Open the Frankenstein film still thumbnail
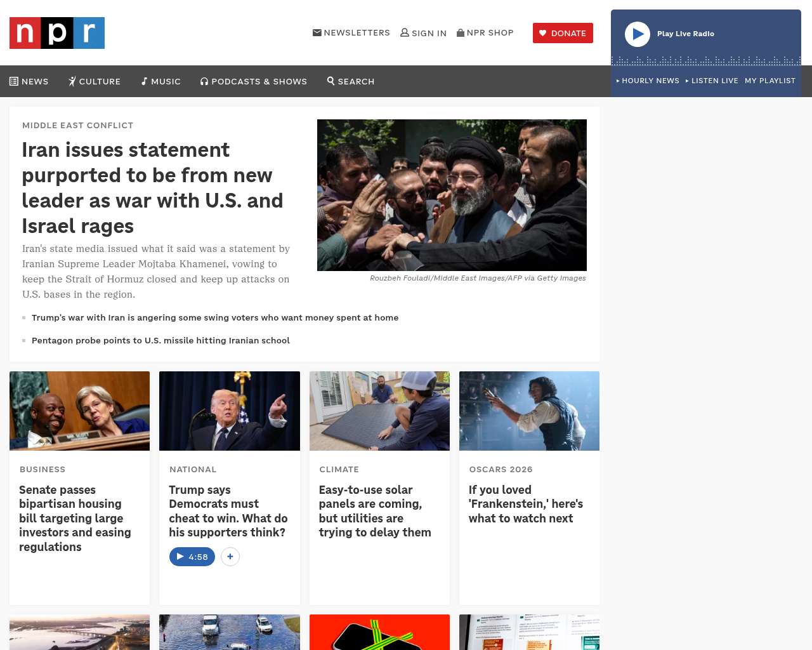The image size is (812, 650). pyautogui.click(x=529, y=411)
